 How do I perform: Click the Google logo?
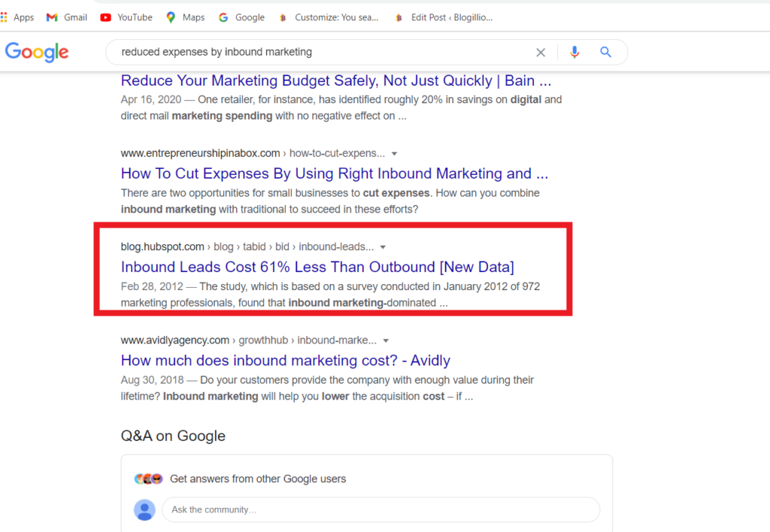click(36, 52)
